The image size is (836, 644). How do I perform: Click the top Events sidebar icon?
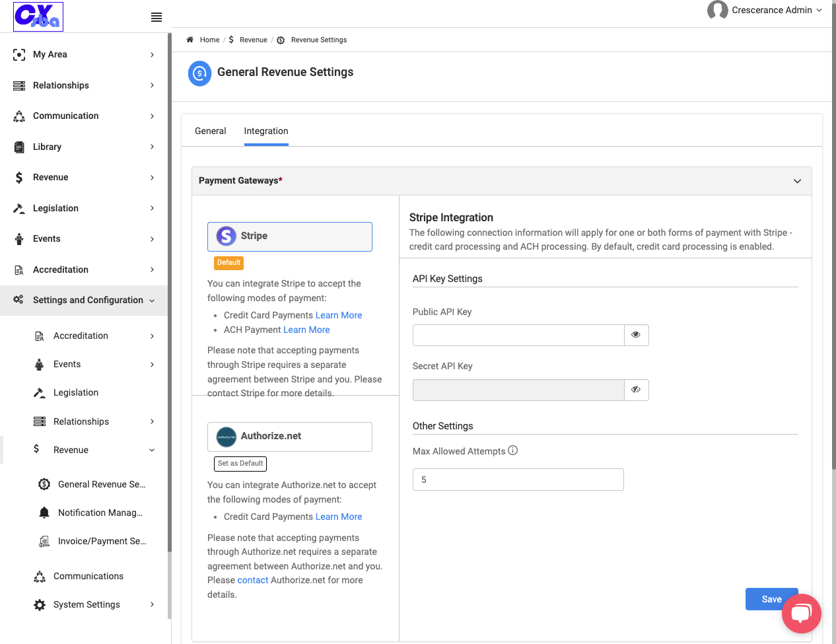(x=19, y=239)
